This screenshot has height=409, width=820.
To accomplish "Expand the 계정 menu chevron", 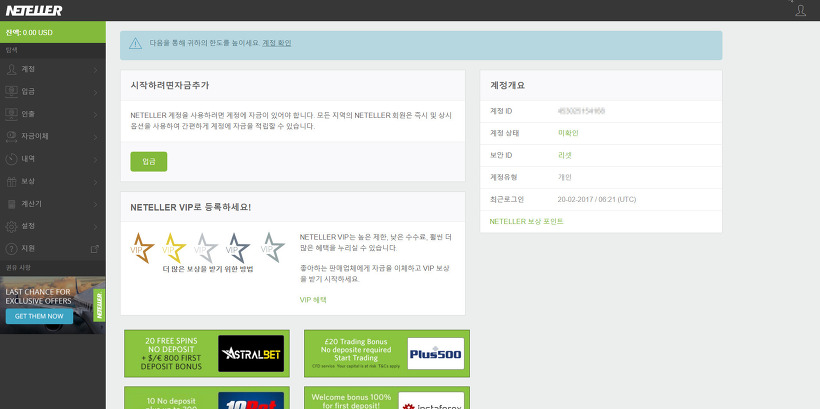I will pos(95,70).
